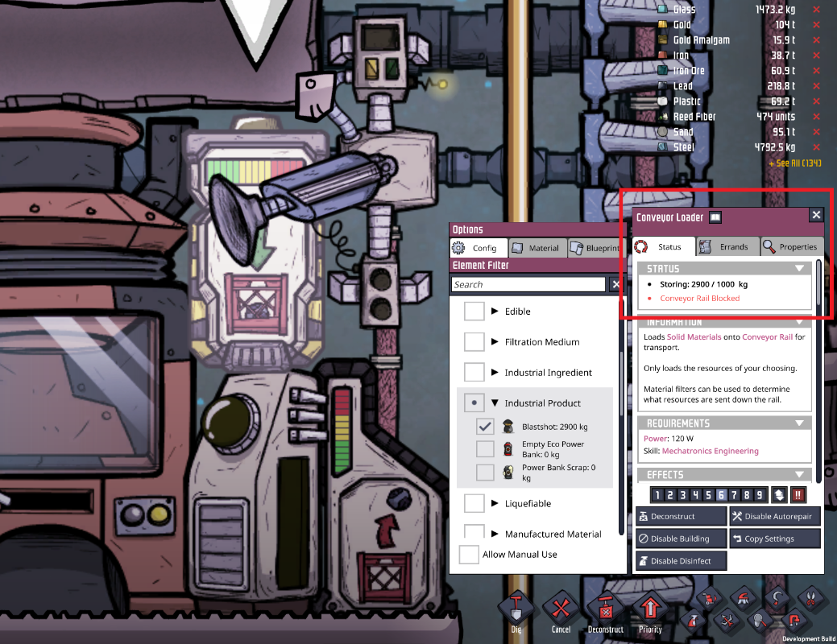Unpin Gold from resource list
837x644 pixels.
816,24
